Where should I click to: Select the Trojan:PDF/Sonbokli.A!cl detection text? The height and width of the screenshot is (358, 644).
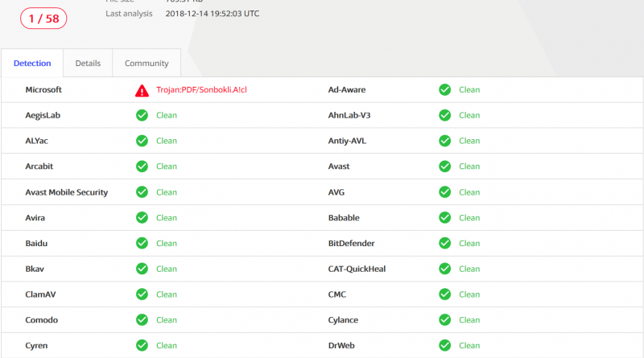(201, 90)
